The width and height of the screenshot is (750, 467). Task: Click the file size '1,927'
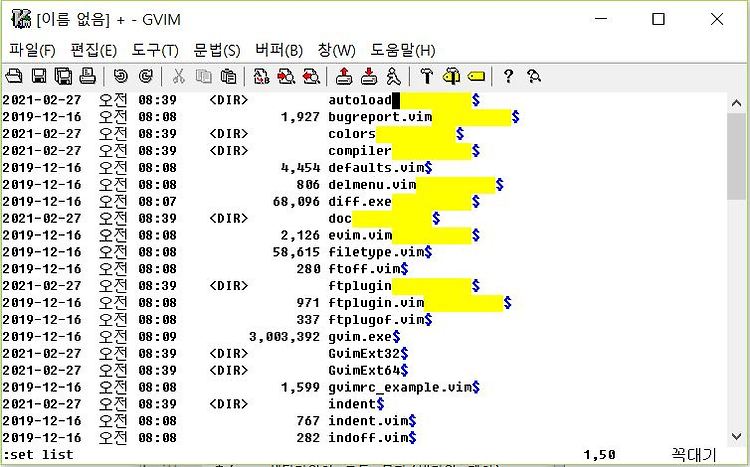click(300, 117)
